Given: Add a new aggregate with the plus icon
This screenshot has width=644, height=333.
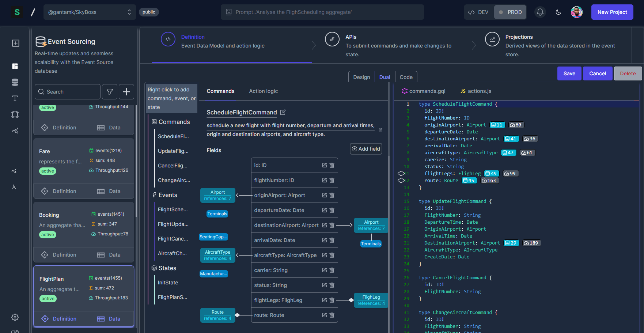Looking at the screenshot, I should coord(126,91).
